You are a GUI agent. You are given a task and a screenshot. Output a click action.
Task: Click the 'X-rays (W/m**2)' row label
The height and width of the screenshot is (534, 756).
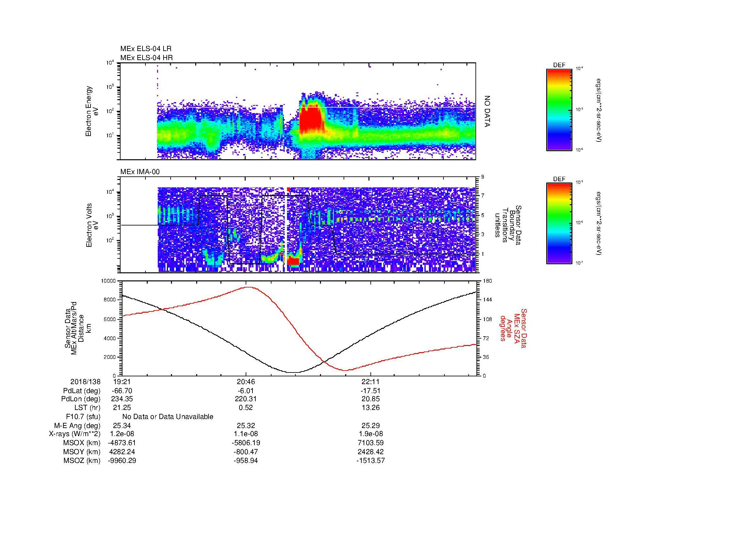coord(75,434)
